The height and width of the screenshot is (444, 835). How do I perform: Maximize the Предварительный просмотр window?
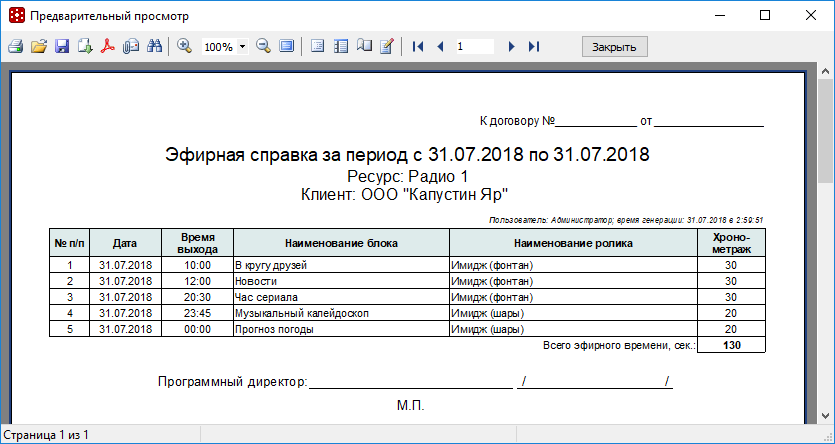(765, 16)
